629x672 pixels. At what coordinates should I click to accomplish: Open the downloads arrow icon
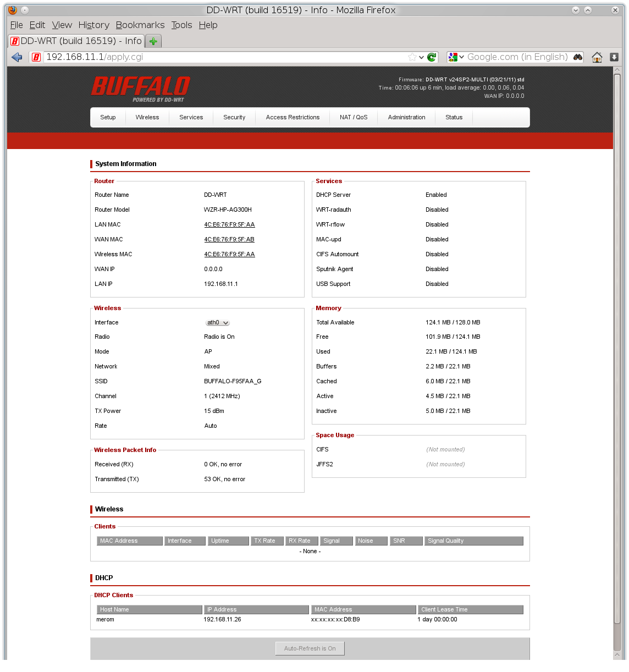tap(614, 57)
